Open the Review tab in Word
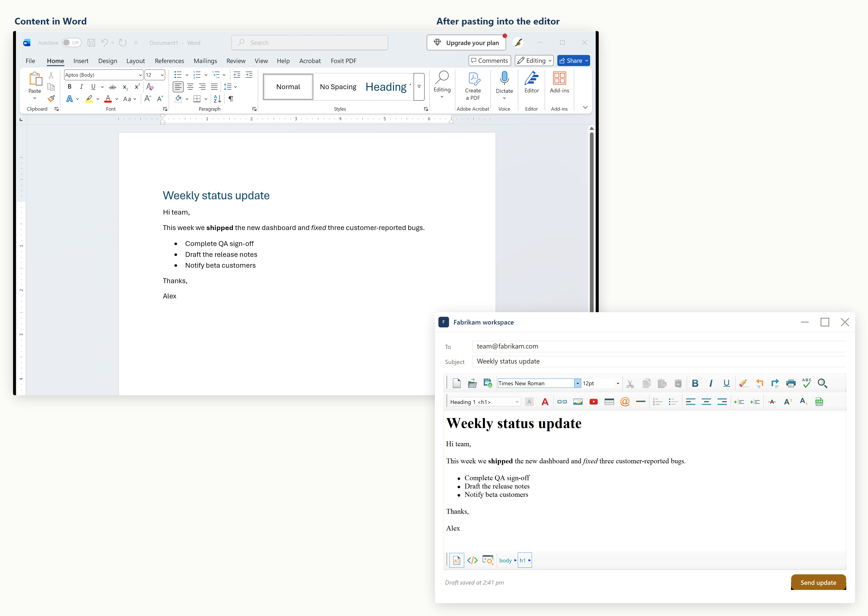Image resolution: width=868 pixels, height=616 pixels. point(236,61)
